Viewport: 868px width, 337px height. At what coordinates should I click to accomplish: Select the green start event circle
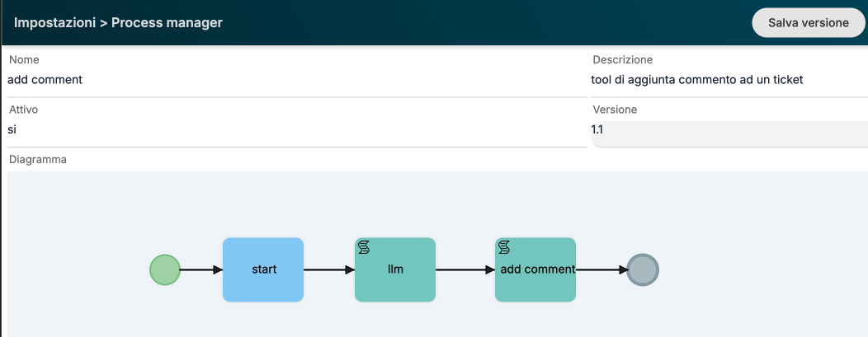pyautogui.click(x=165, y=269)
